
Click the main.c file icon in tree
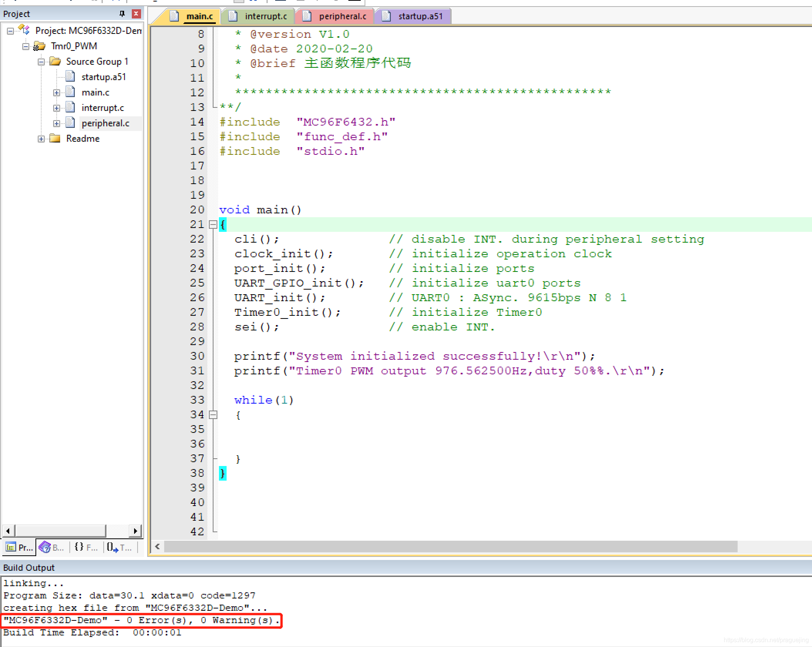[x=70, y=92]
